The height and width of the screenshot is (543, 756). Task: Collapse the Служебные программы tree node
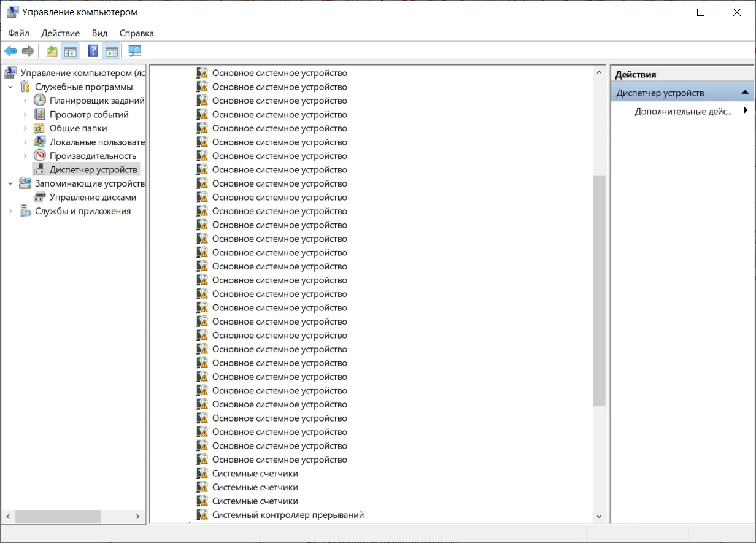pyautogui.click(x=10, y=87)
